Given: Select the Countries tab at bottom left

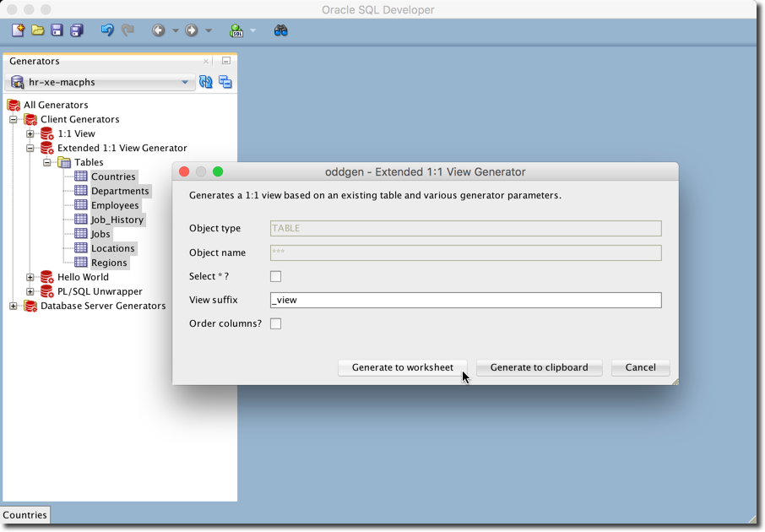Looking at the screenshot, I should [24, 515].
